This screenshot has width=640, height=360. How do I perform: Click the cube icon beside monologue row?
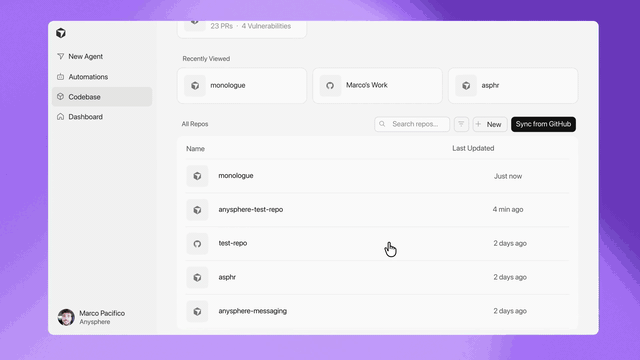point(197,176)
